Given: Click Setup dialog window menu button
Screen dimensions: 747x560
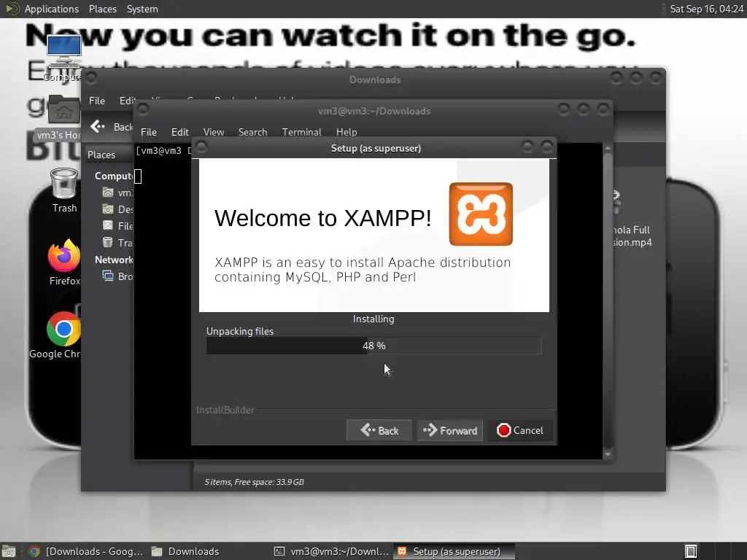Looking at the screenshot, I should coord(201,147).
